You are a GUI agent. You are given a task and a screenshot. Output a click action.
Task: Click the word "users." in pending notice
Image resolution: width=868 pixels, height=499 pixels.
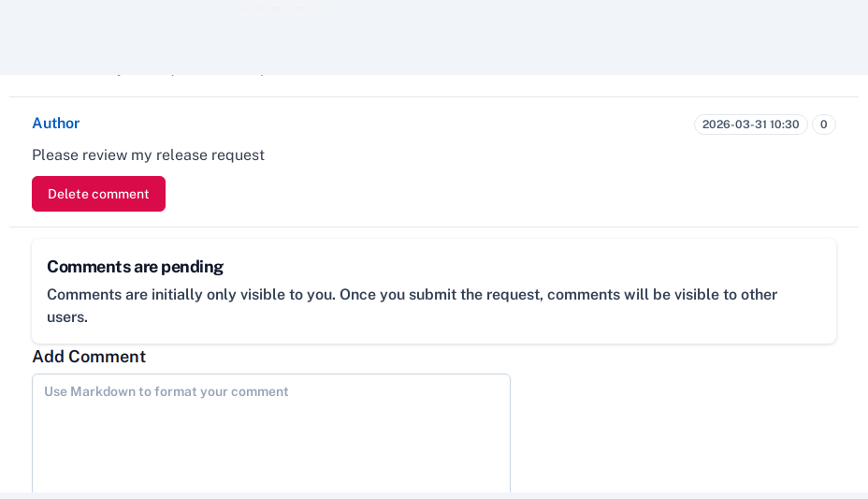pos(67,317)
